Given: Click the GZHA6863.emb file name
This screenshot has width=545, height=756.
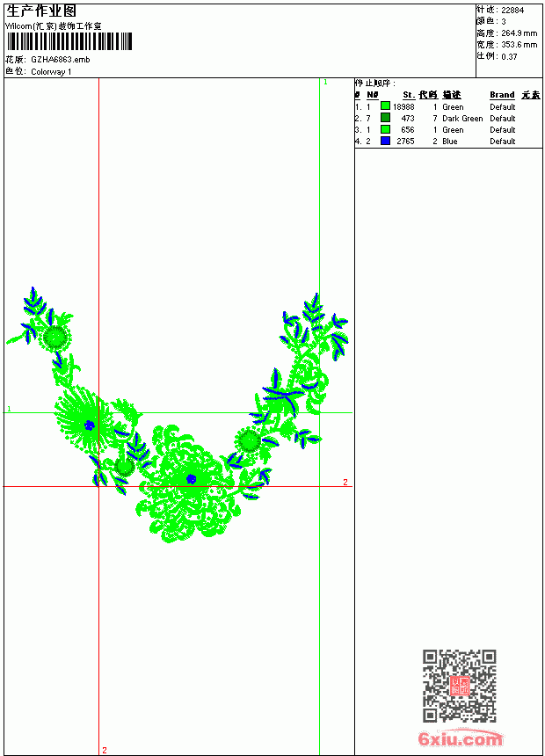Looking at the screenshot, I should pyautogui.click(x=61, y=60).
